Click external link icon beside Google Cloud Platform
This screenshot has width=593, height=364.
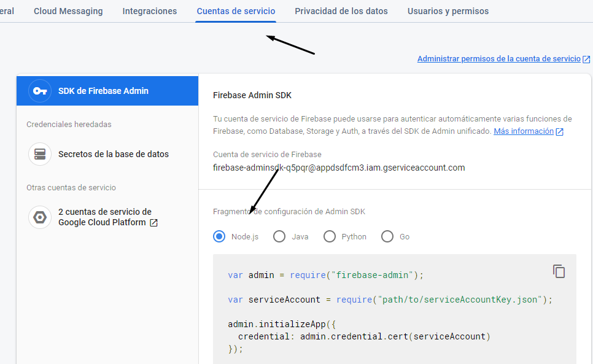tap(153, 223)
